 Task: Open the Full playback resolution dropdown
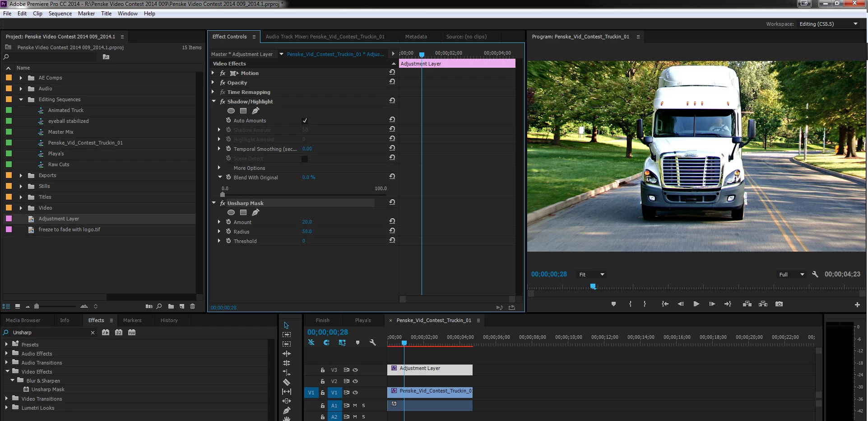[792, 275]
